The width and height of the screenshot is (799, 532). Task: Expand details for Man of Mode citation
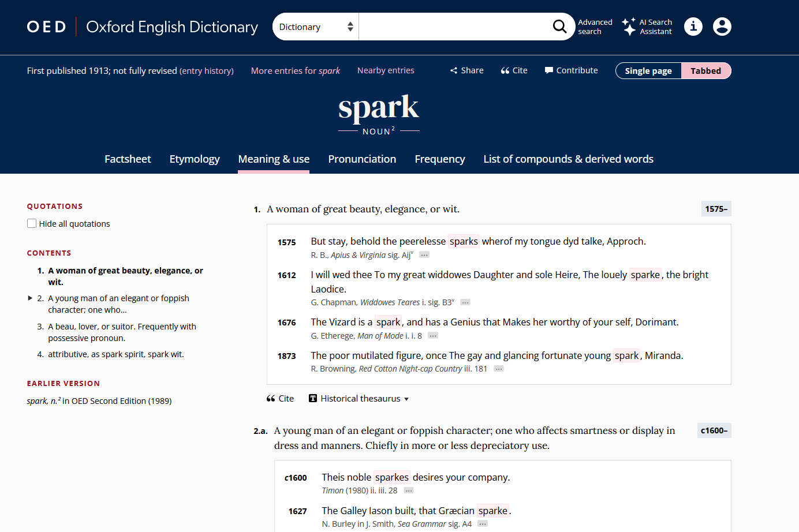pos(433,336)
